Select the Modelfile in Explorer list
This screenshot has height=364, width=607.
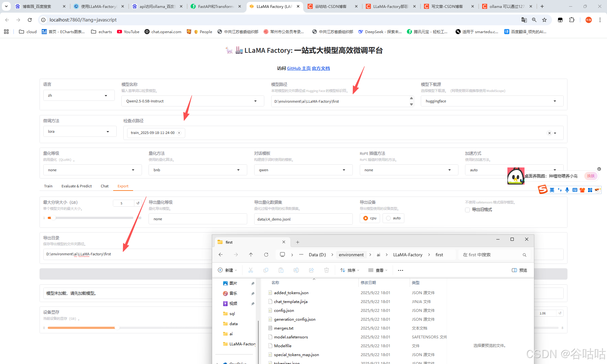tap(283, 346)
